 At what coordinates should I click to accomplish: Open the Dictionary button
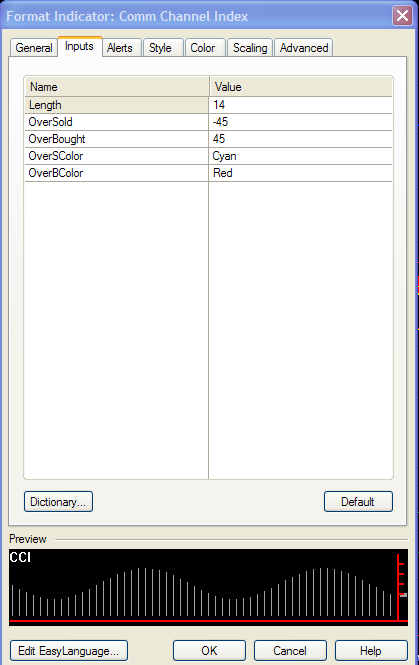pyautogui.click(x=59, y=502)
